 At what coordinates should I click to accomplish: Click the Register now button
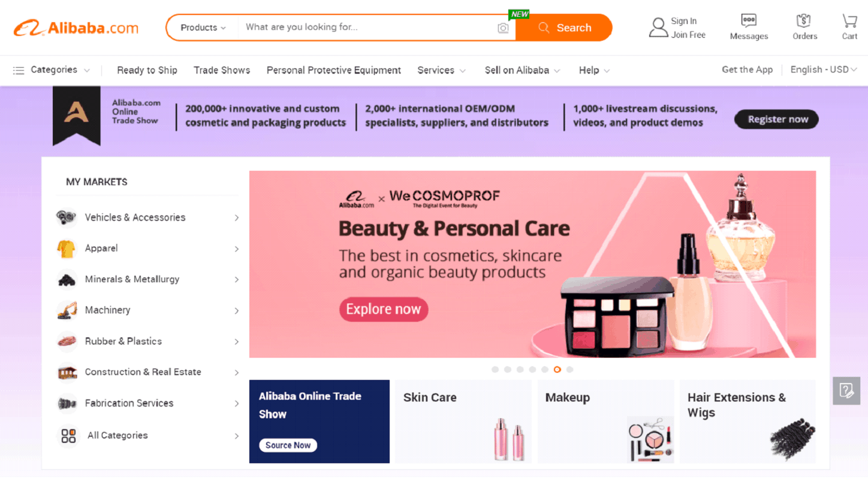click(x=776, y=119)
